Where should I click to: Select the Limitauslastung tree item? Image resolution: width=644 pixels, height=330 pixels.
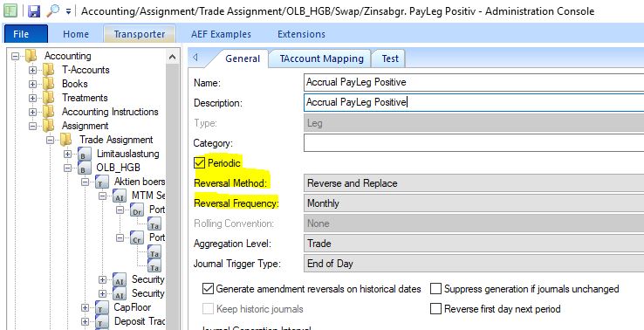(127, 154)
